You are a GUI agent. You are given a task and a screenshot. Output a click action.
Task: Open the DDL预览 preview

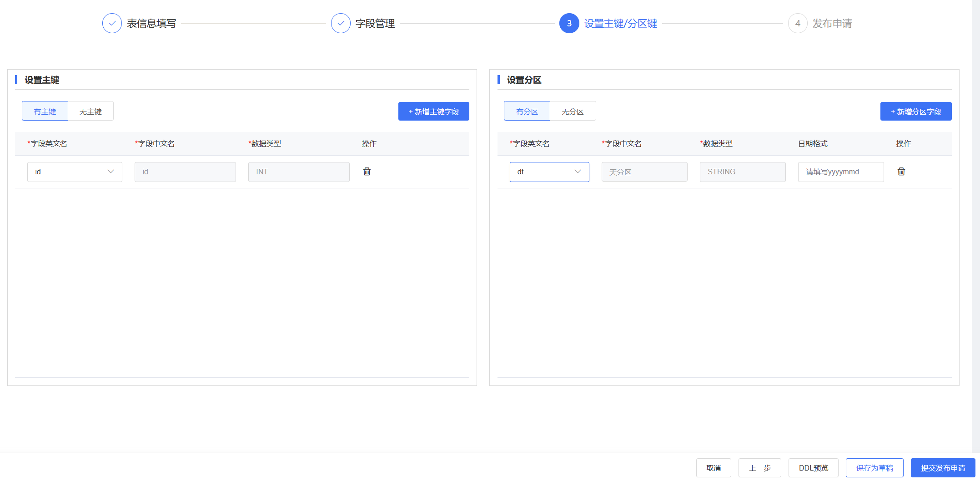pyautogui.click(x=814, y=468)
